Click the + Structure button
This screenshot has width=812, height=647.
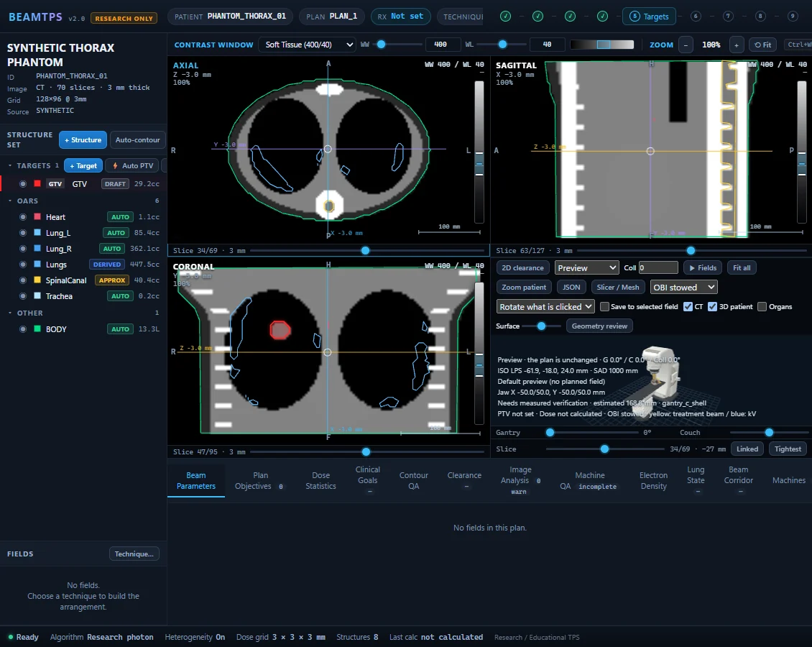[83, 140]
